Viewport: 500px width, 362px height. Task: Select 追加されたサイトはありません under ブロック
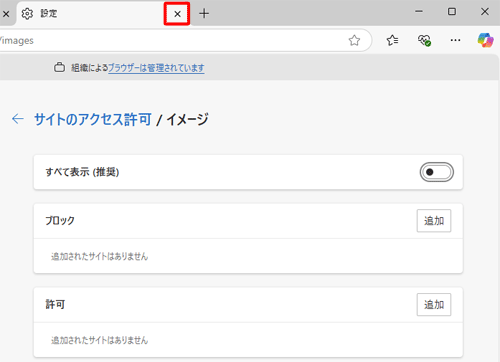[99, 256]
